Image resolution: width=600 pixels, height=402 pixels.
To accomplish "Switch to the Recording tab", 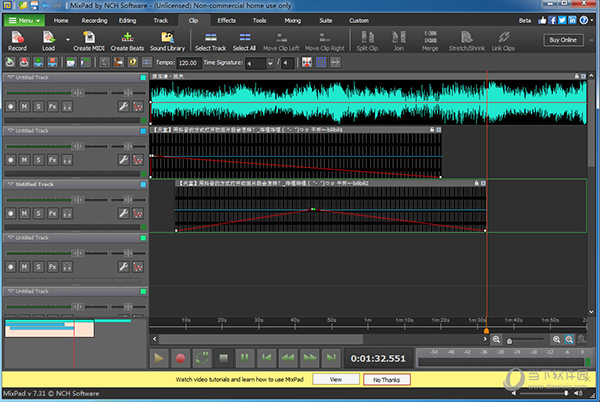I will (x=95, y=20).
